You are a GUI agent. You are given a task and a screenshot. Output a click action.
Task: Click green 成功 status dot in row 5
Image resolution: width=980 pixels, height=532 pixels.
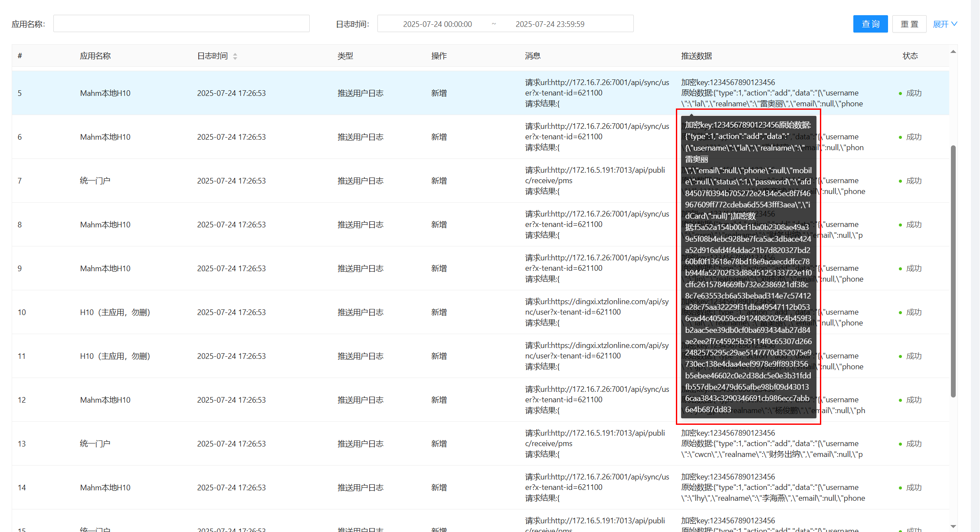(x=900, y=93)
